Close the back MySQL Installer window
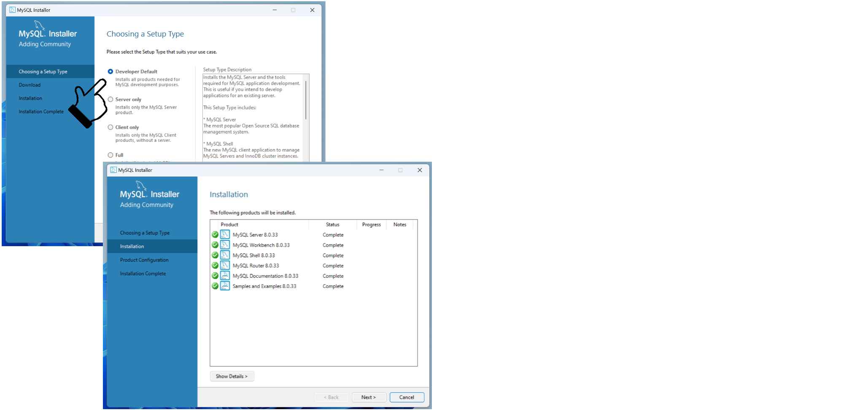 (x=312, y=10)
